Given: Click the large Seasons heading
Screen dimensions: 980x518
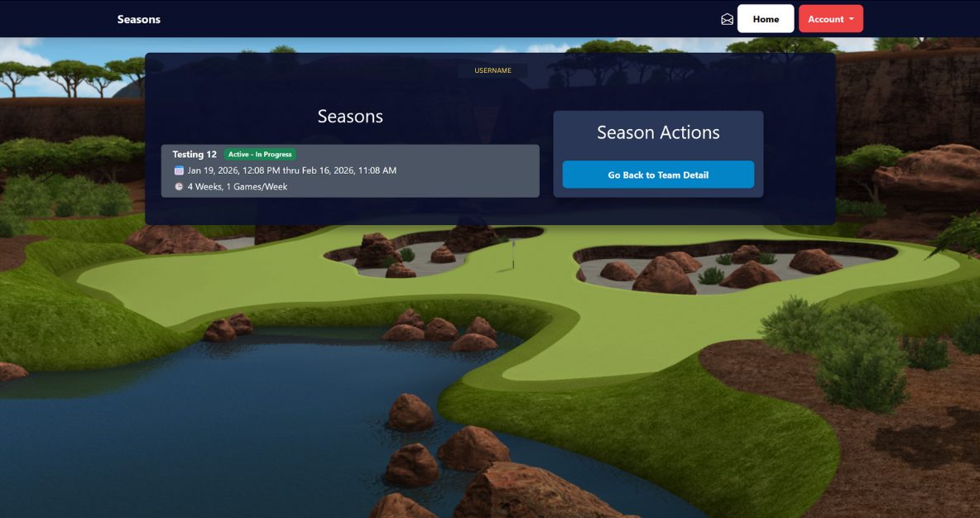Looking at the screenshot, I should pos(350,117).
